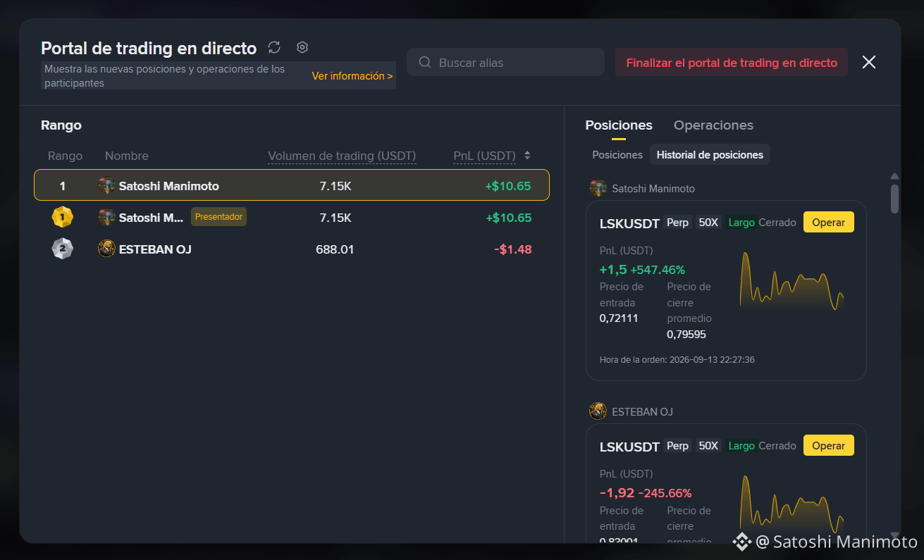Click Finalizar el portal de trading button
Image resolution: width=924 pixels, height=560 pixels.
732,62
